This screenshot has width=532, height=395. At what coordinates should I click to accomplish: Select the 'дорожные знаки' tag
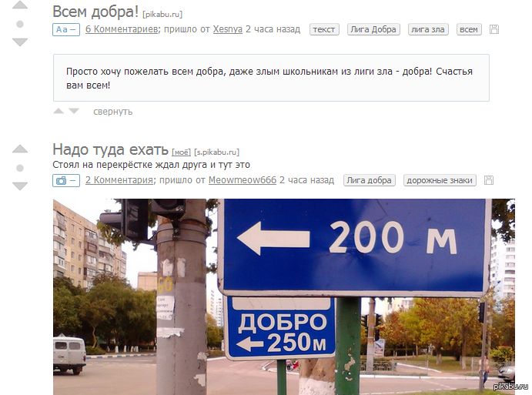pos(440,180)
